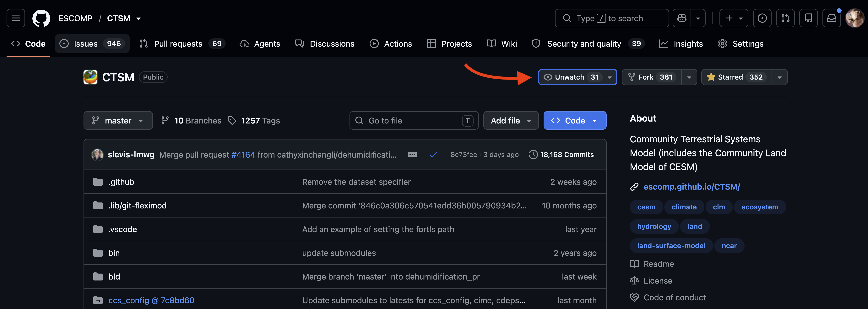Open the bld folder

tap(114, 277)
